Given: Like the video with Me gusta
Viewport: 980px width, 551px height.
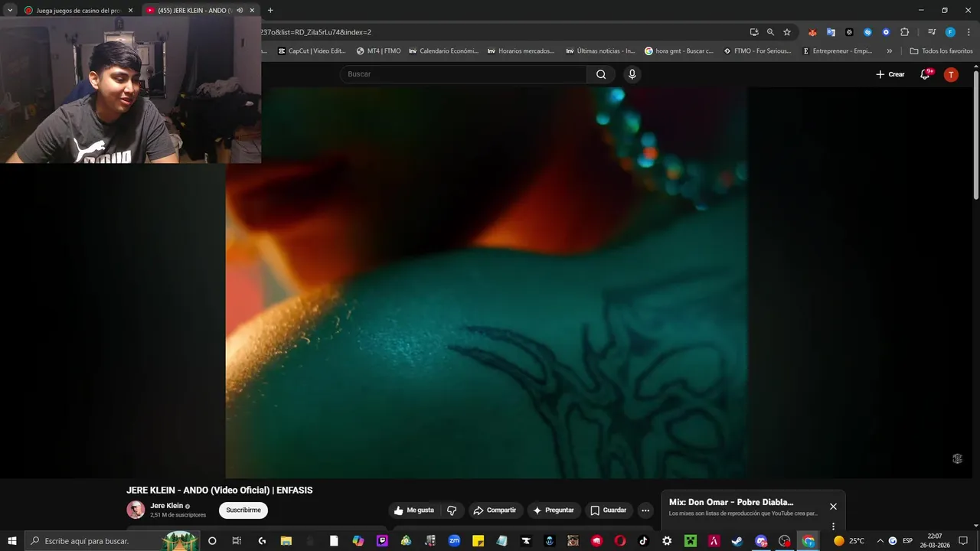Looking at the screenshot, I should [x=413, y=510].
